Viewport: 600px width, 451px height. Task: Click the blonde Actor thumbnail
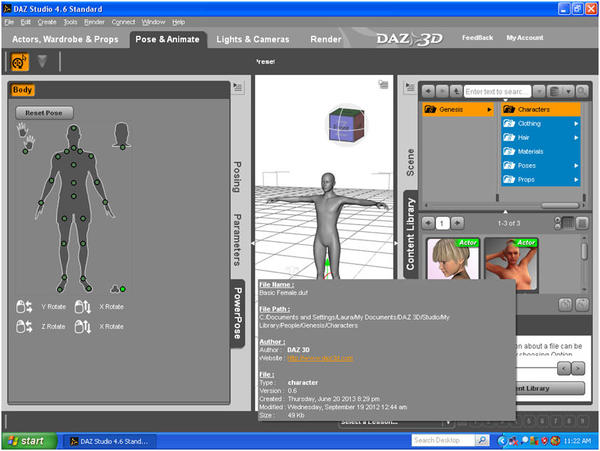[x=453, y=259]
